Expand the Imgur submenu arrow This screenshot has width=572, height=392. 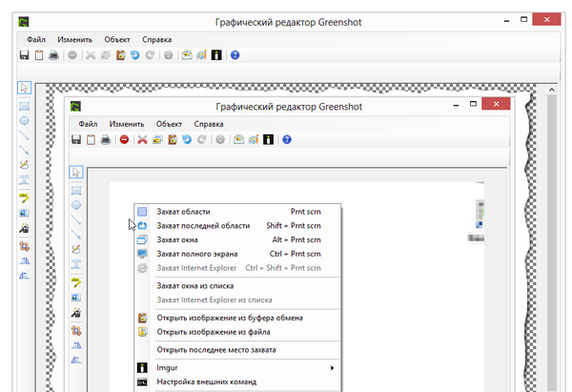(332, 368)
